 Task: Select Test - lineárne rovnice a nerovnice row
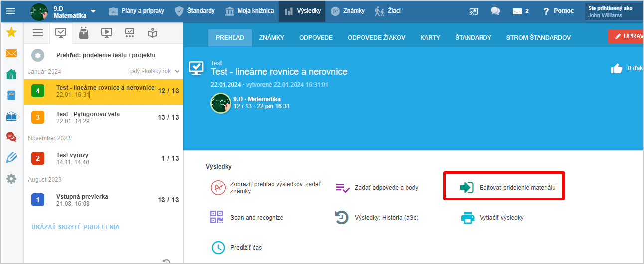[x=104, y=91]
